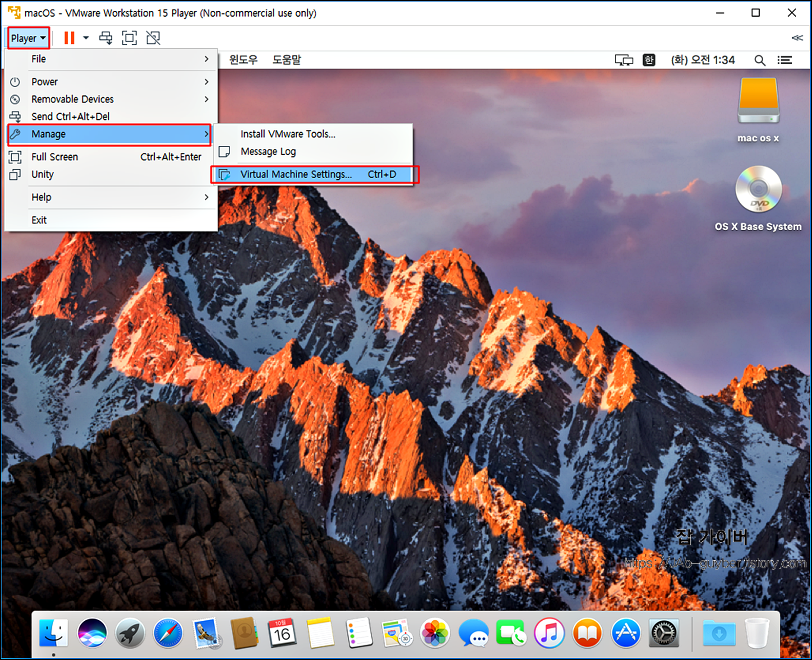Screen dimensions: 812x660
Task: Open Notes from the Dock
Action: pos(321,632)
